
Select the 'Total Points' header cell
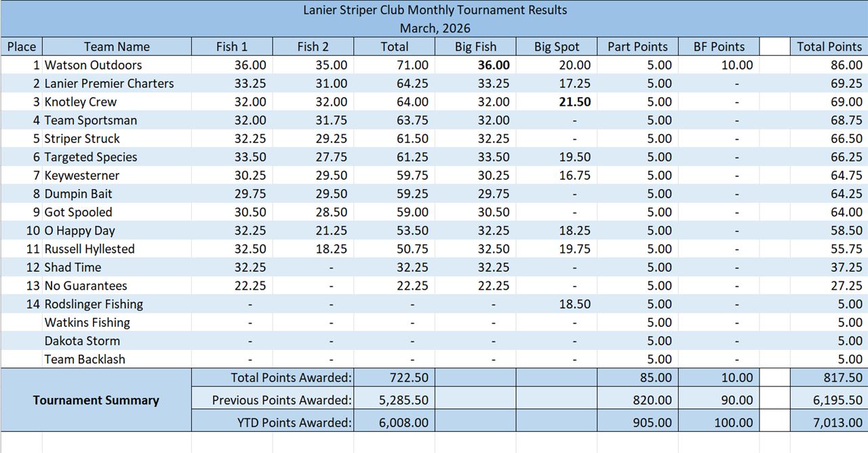829,47
